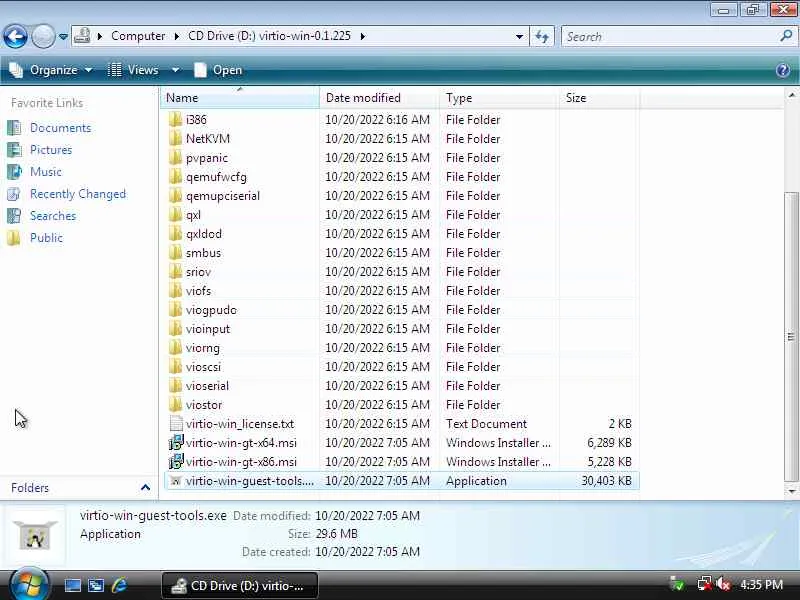
Task: Select the vioserial folder icon
Action: coord(176,386)
